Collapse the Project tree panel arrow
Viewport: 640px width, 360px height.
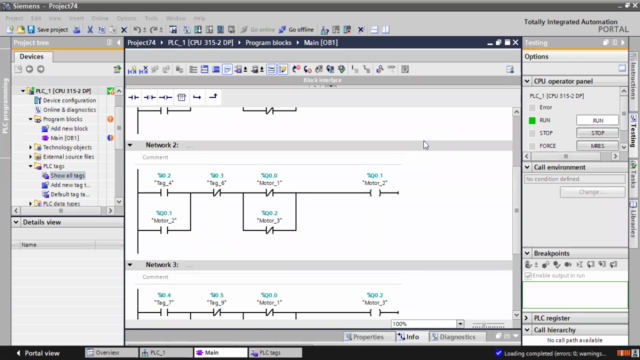pyautogui.click(x=119, y=42)
